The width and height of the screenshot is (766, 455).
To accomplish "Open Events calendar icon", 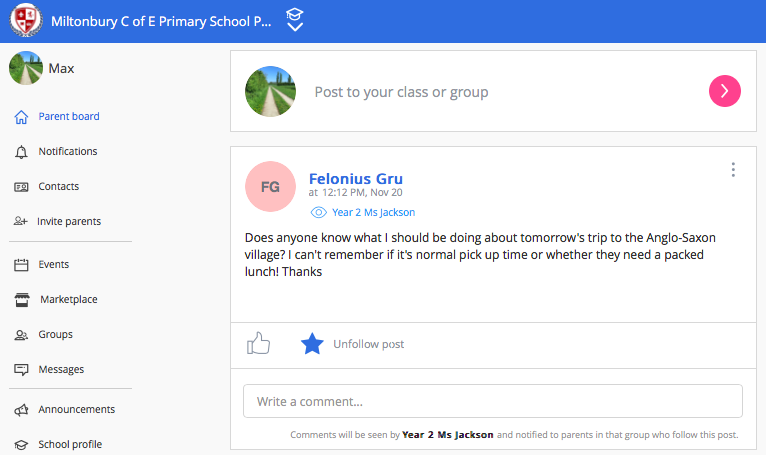I will point(21,265).
